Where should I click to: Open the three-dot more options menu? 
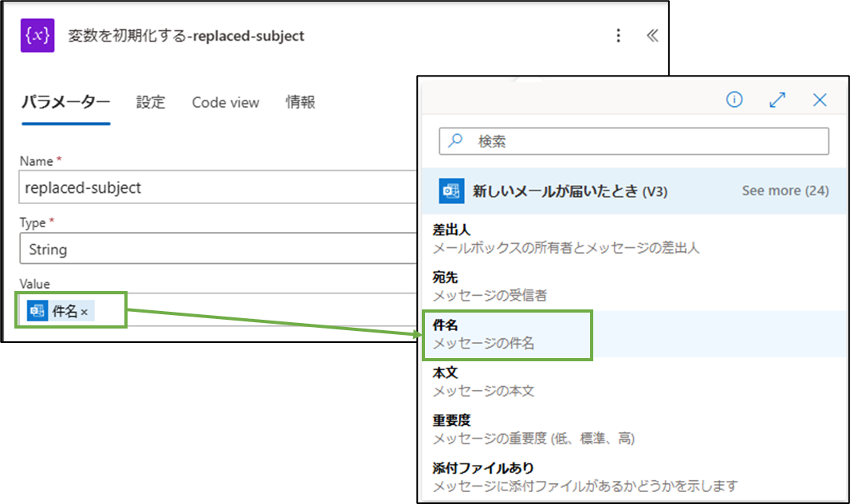(618, 36)
